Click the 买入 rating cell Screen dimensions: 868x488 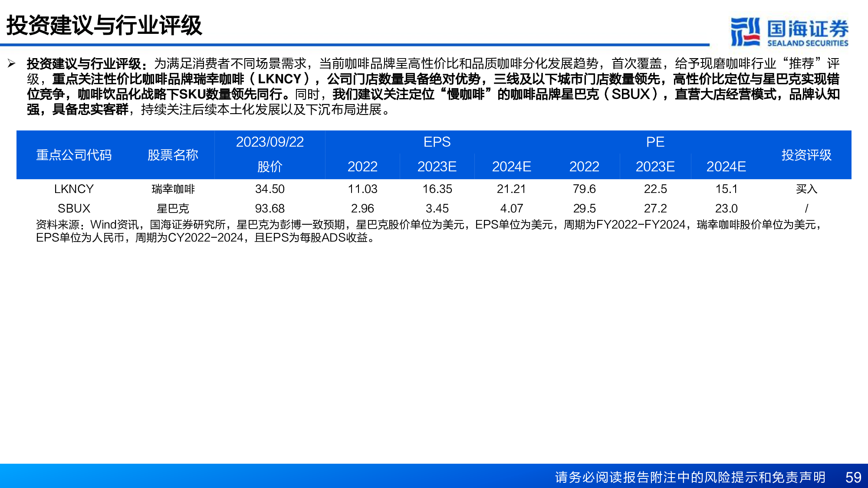pos(806,189)
